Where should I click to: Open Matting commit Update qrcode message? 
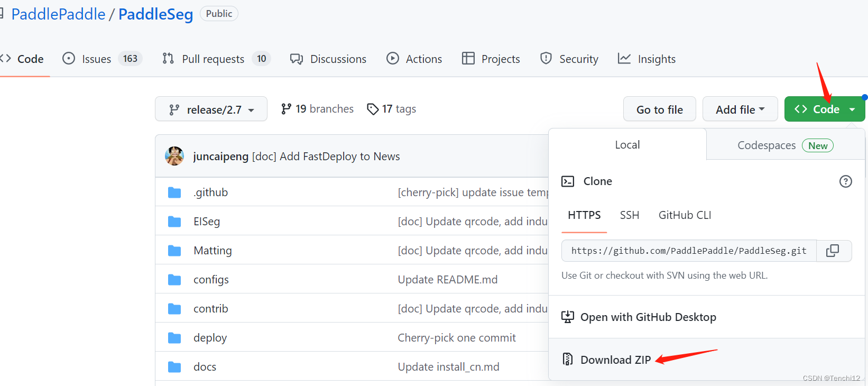473,251
